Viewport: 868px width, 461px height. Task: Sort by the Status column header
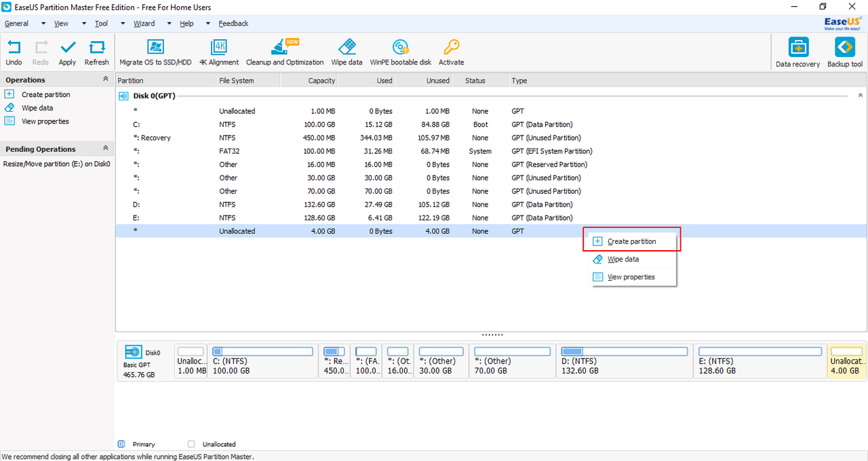480,81
